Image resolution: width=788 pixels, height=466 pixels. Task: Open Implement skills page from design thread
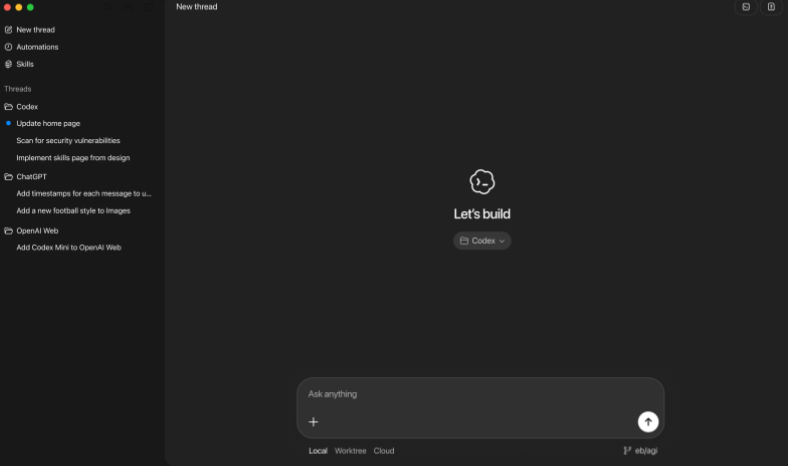tap(73, 158)
